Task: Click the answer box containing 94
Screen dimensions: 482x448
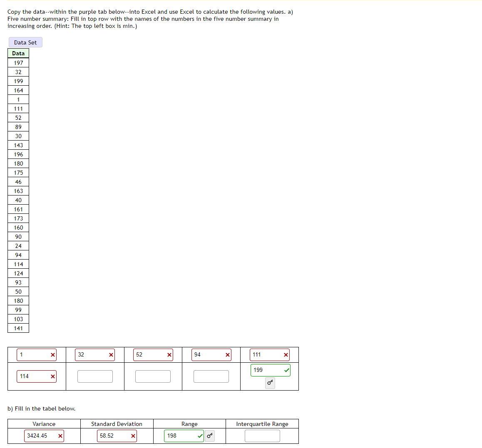Action: click(211, 355)
